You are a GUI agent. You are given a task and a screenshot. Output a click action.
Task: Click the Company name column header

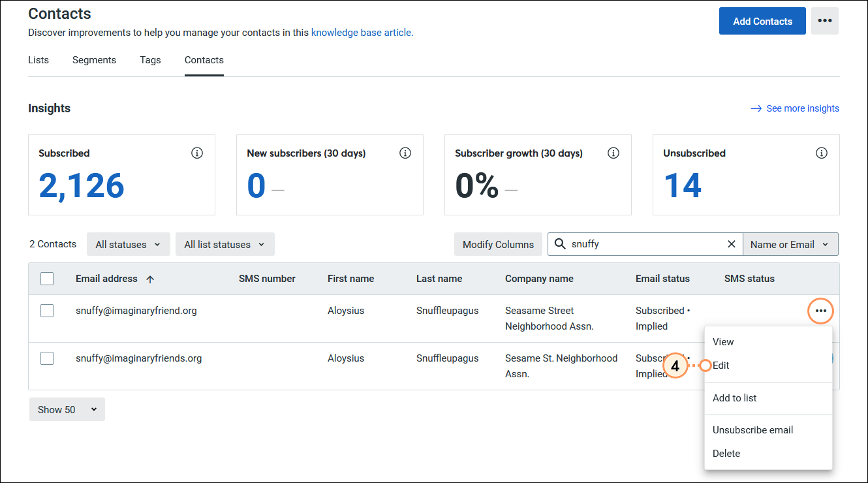click(539, 279)
